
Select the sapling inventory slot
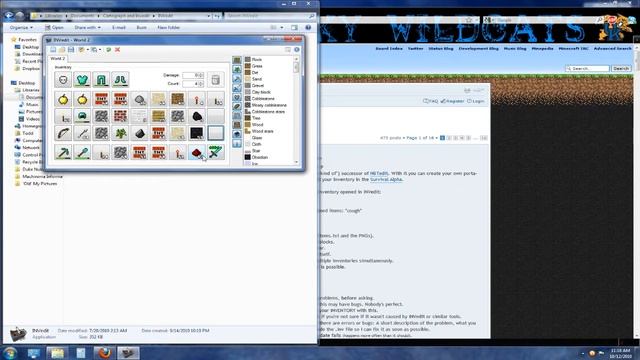point(120,133)
